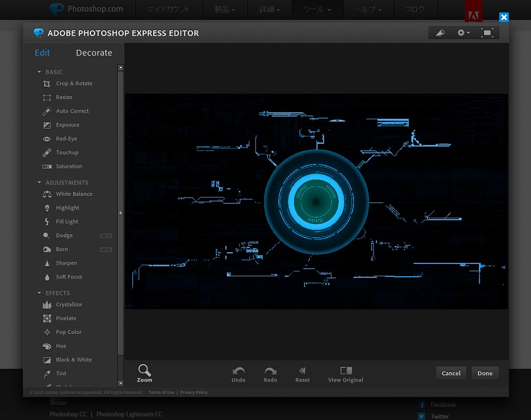Click the Photoshop.com logo link
The width and height of the screenshot is (531, 420).
click(x=86, y=9)
